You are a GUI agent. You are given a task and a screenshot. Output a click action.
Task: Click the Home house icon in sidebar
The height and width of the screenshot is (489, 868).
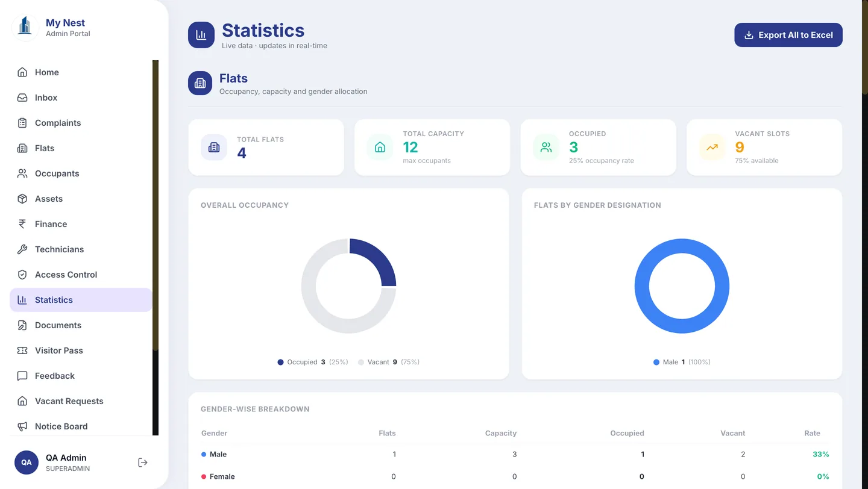tap(22, 72)
